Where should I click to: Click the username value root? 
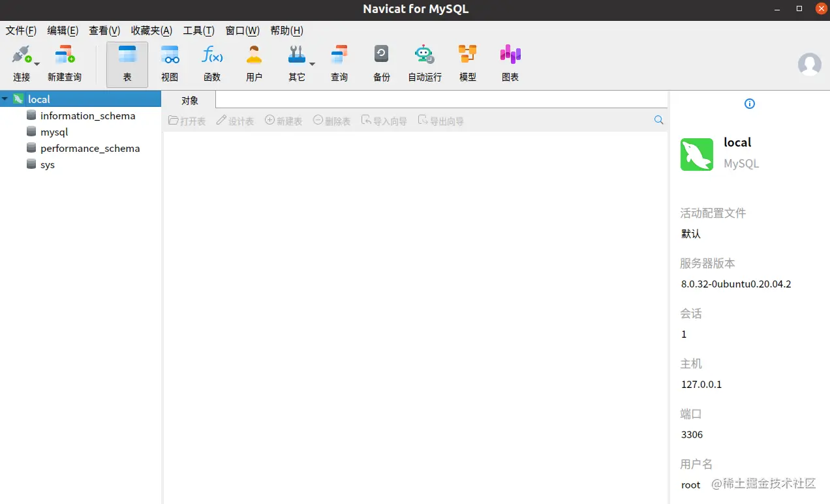pos(690,485)
